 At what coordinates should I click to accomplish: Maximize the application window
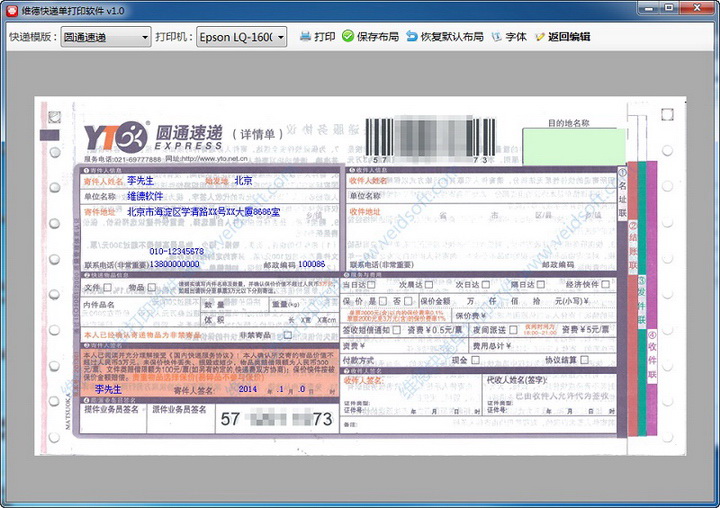coord(669,8)
